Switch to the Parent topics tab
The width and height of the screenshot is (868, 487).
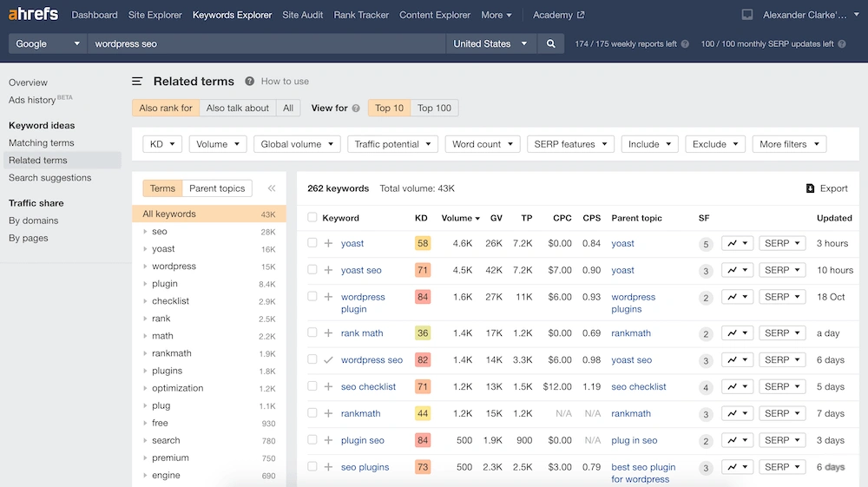[x=217, y=188]
